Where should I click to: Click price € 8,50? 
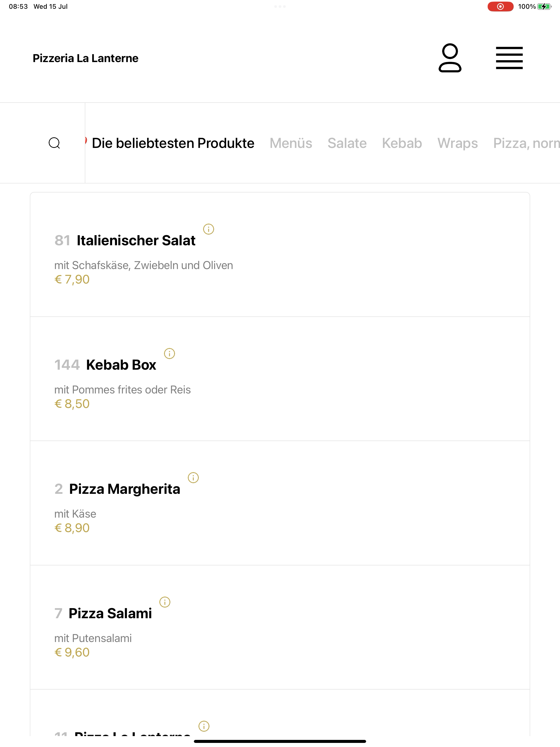[72, 404]
